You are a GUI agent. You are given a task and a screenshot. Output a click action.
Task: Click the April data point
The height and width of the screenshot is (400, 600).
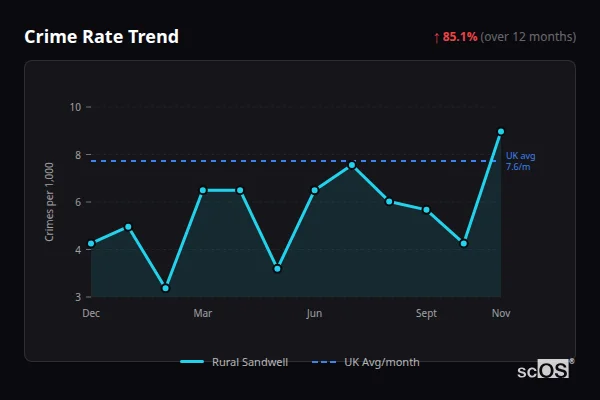point(240,190)
